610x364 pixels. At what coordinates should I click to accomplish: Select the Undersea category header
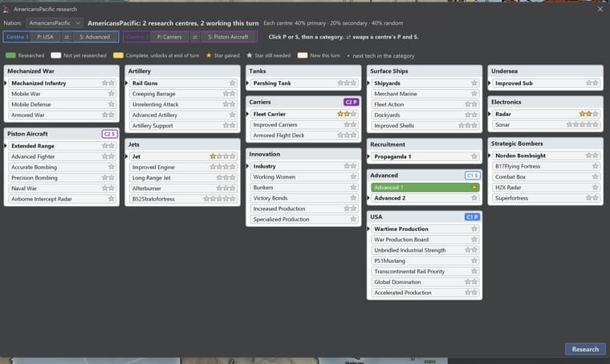[546, 71]
